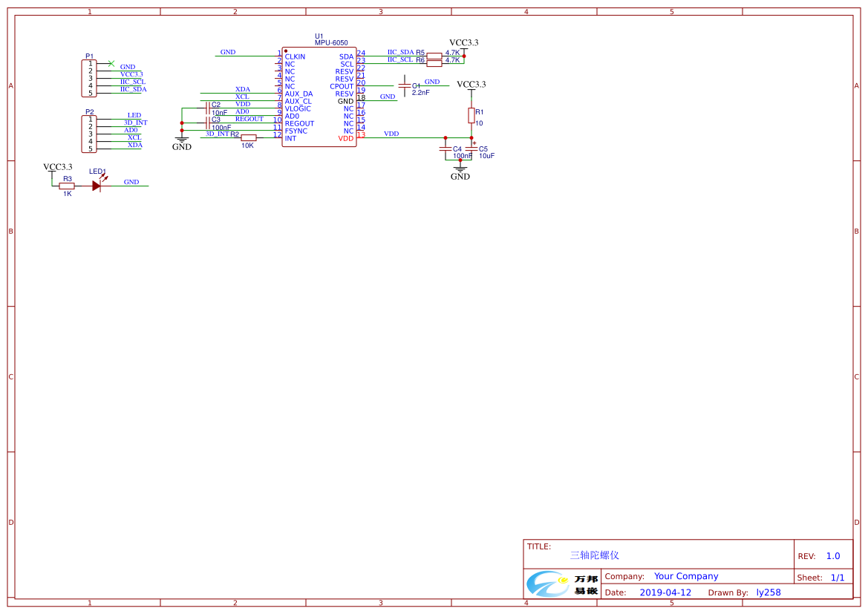The height and width of the screenshot is (614, 868).
Task: Select the LED1 diode symbol
Action: pos(97,186)
